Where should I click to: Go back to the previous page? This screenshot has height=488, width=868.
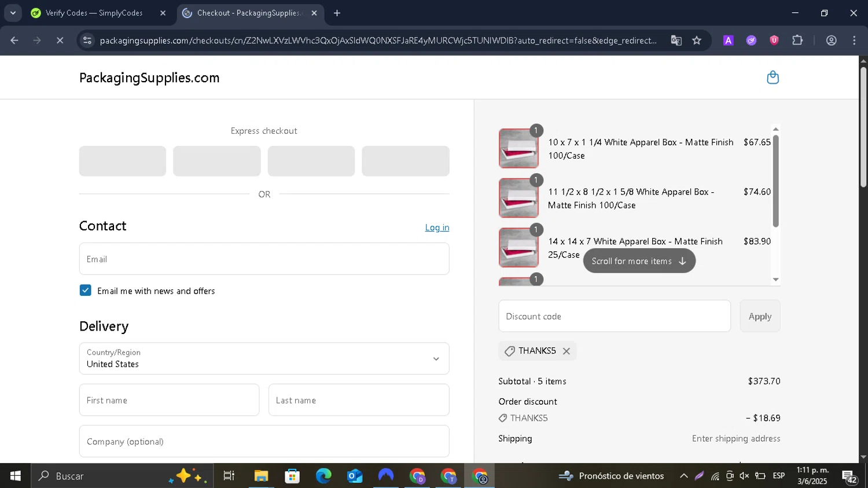coord(14,41)
